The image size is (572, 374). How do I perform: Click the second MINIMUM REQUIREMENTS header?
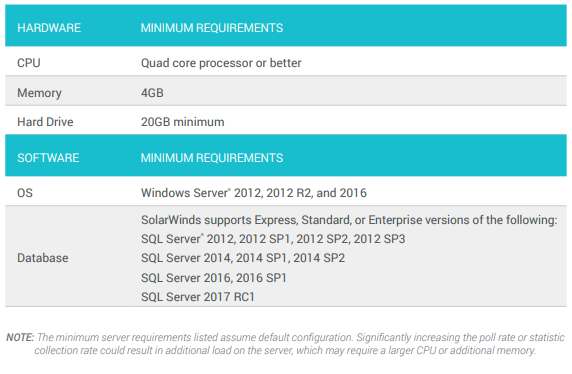(212, 158)
